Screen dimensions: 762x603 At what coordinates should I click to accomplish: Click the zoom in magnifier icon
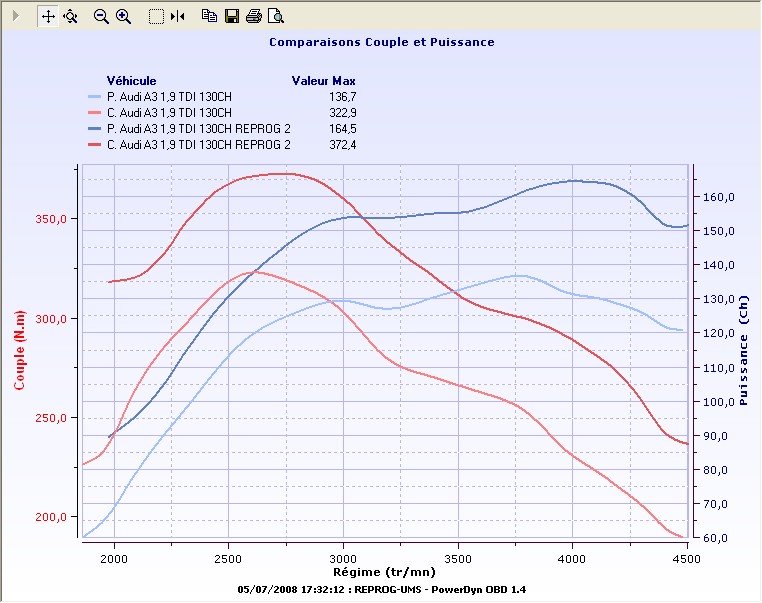tap(124, 16)
